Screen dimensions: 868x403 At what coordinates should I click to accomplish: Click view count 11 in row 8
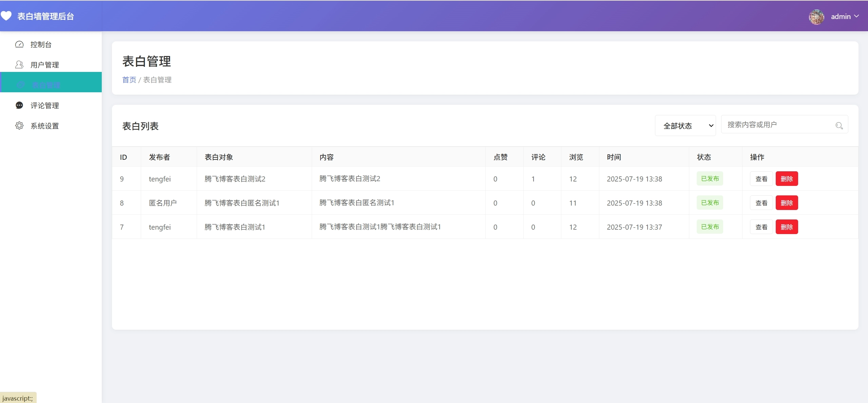tap(573, 203)
